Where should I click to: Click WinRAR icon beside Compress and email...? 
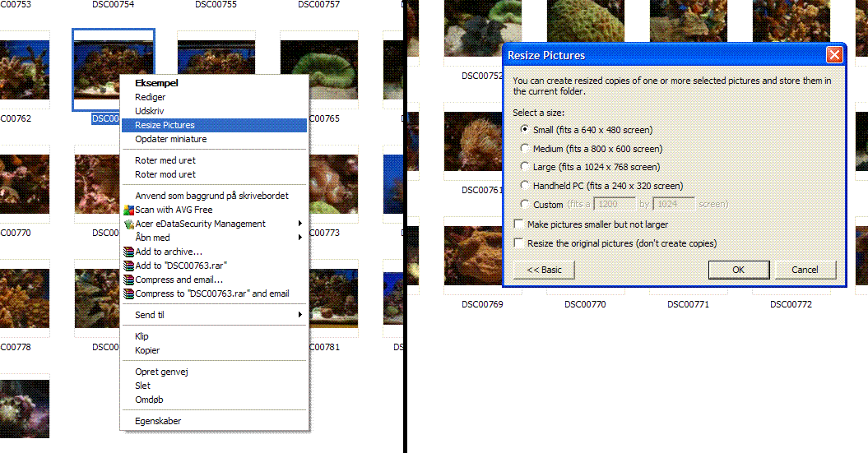(128, 280)
